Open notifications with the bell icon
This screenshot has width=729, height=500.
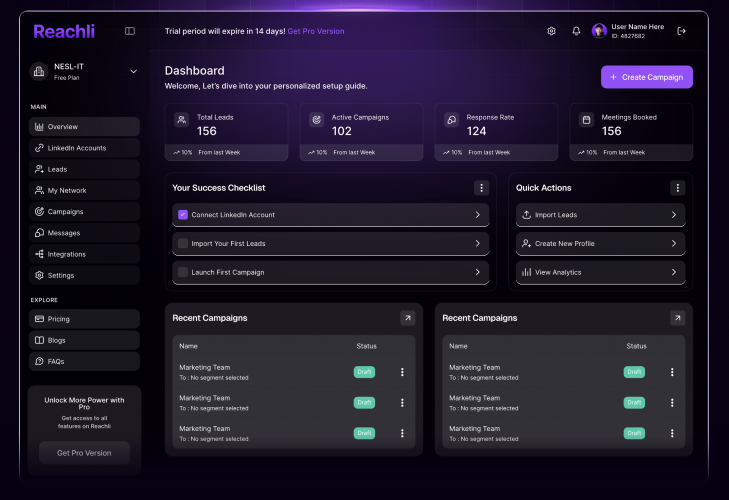(576, 31)
